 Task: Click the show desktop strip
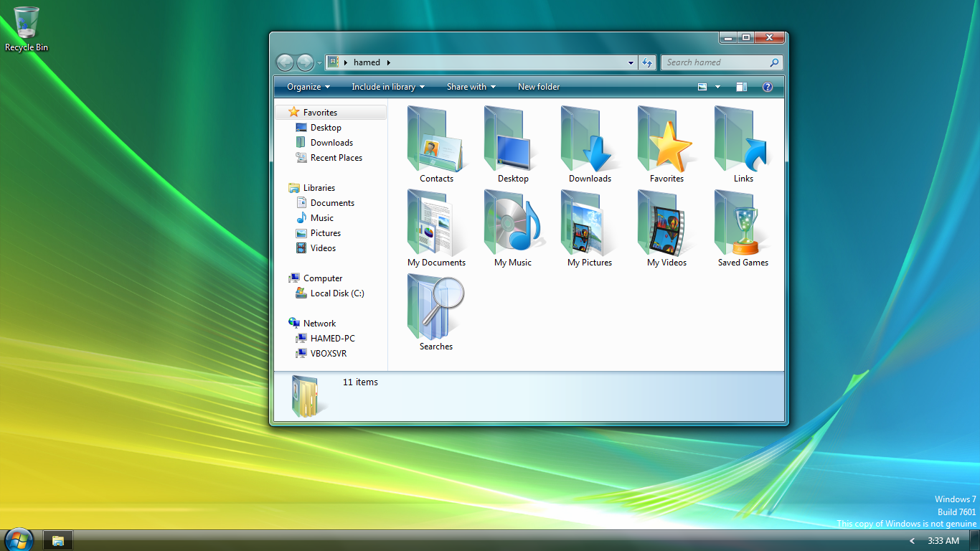[x=975, y=541]
